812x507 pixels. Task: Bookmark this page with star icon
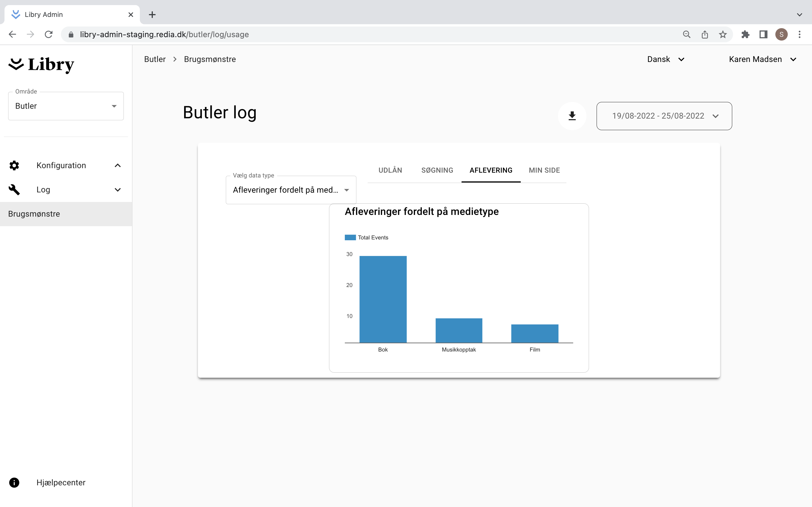[x=723, y=35]
